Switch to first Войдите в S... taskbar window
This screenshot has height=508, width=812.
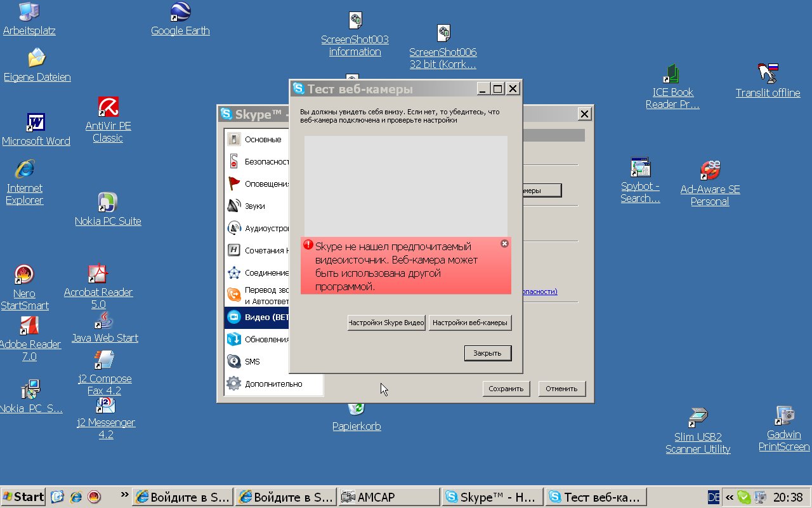(x=182, y=497)
